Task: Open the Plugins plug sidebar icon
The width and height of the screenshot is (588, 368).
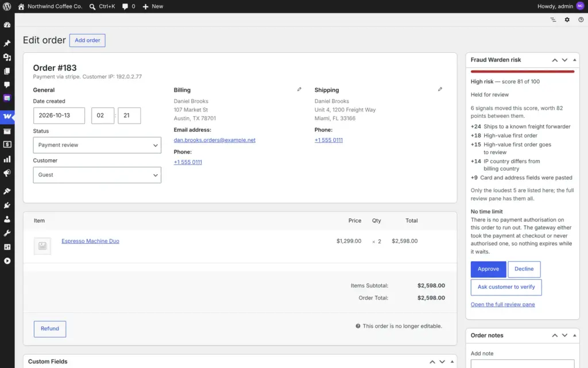Action: coord(7,205)
